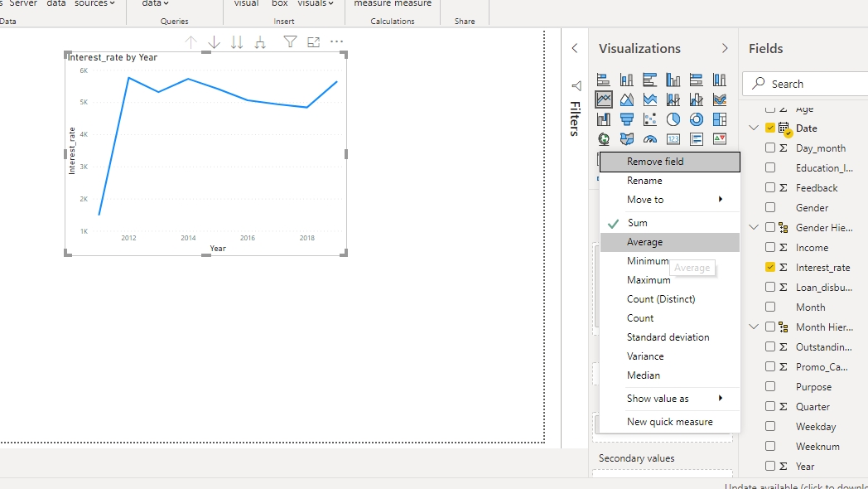The height and width of the screenshot is (489, 868).
Task: Select the pie chart visualization
Action: point(673,119)
